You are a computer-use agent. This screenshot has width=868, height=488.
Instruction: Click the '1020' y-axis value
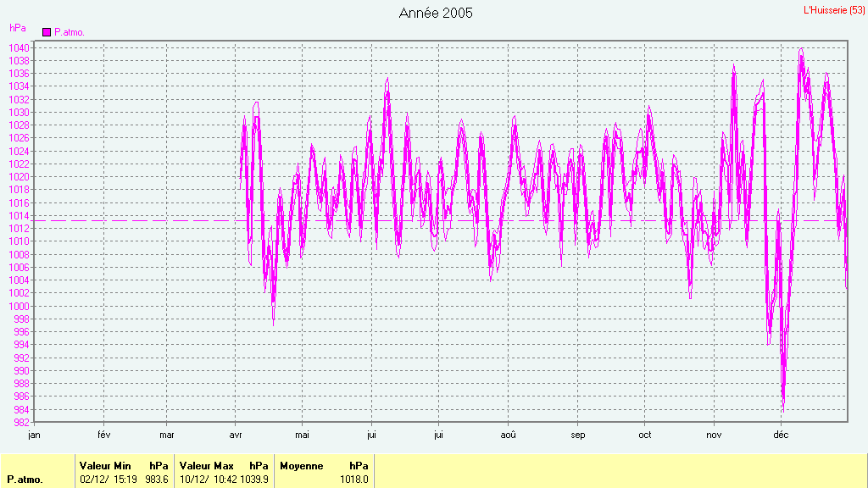coord(19,177)
